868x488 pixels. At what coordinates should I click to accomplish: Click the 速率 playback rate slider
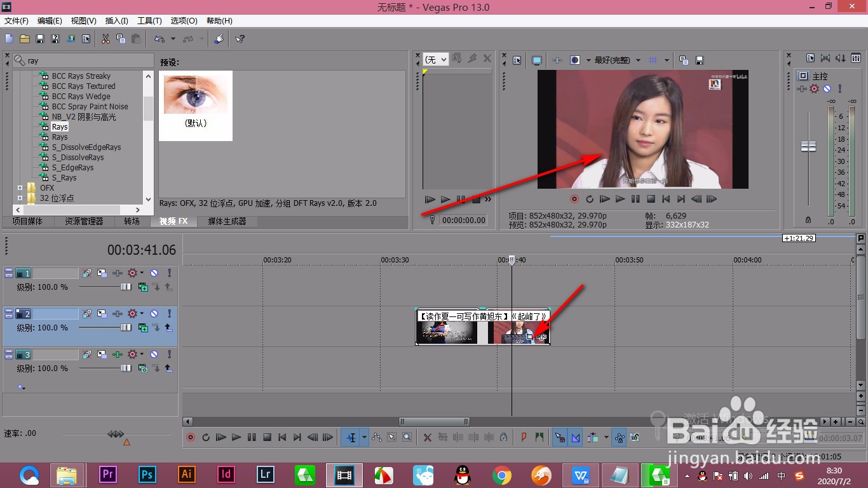[x=116, y=435]
